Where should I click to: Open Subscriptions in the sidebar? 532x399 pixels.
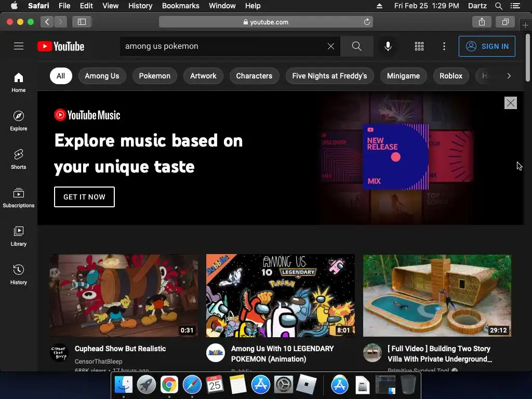(19, 197)
